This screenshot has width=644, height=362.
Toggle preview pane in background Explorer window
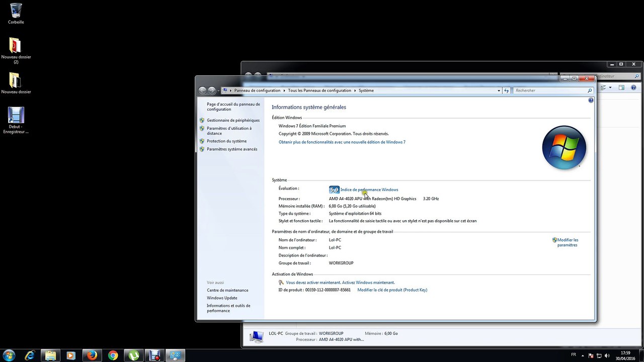pos(621,87)
